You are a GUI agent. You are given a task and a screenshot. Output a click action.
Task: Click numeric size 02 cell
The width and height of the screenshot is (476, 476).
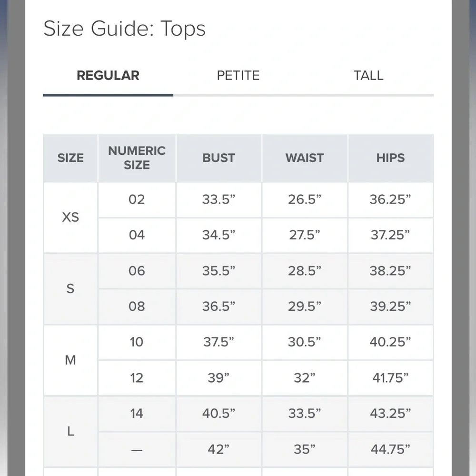tap(137, 200)
